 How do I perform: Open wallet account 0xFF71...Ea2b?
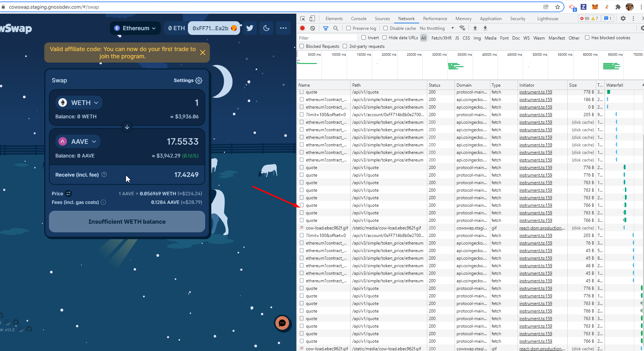(215, 28)
